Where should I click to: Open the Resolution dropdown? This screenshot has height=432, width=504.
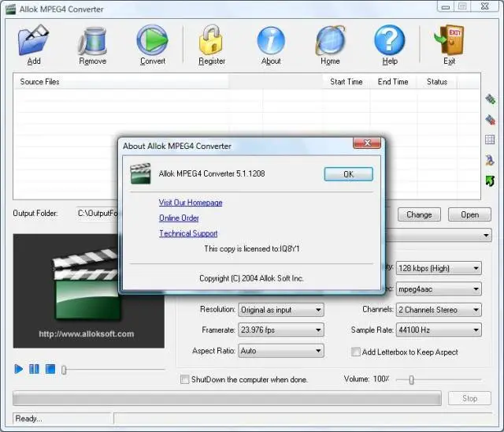tap(281, 310)
